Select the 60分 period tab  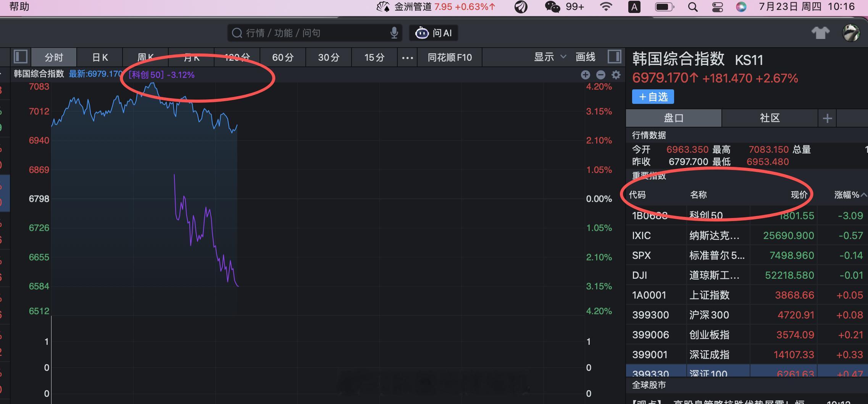coord(283,57)
